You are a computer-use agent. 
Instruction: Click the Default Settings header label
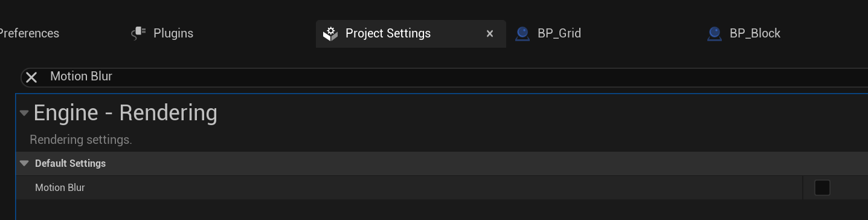point(70,163)
